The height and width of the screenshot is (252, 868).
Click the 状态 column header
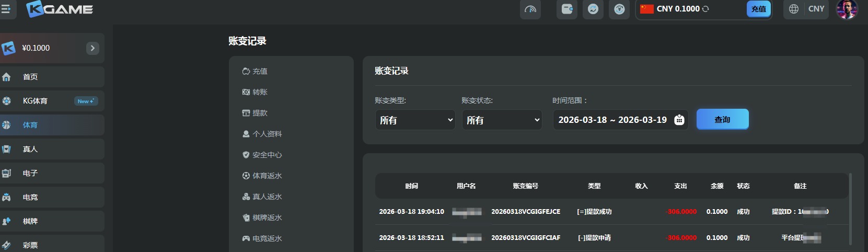point(743,186)
